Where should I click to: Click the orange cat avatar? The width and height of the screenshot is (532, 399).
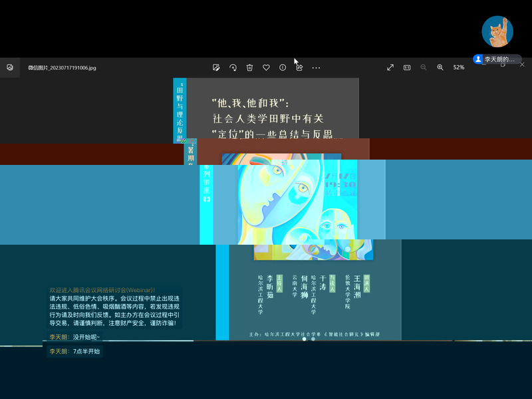(497, 31)
